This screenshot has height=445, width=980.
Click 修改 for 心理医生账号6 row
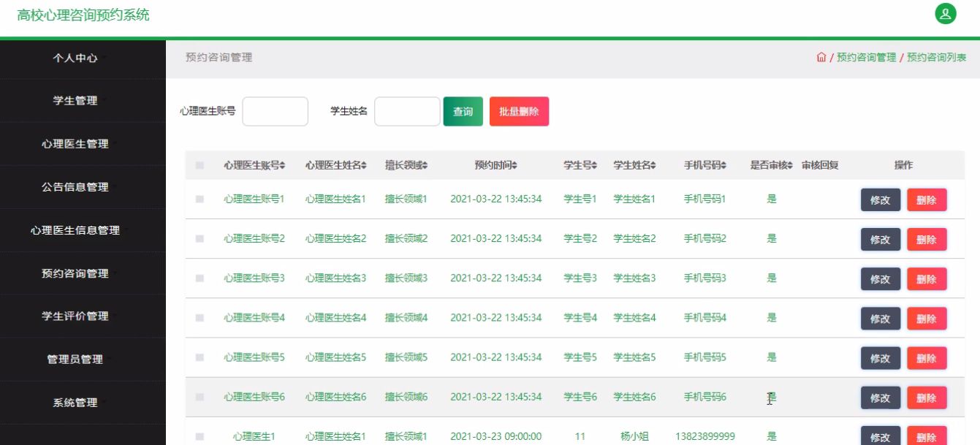tap(881, 398)
